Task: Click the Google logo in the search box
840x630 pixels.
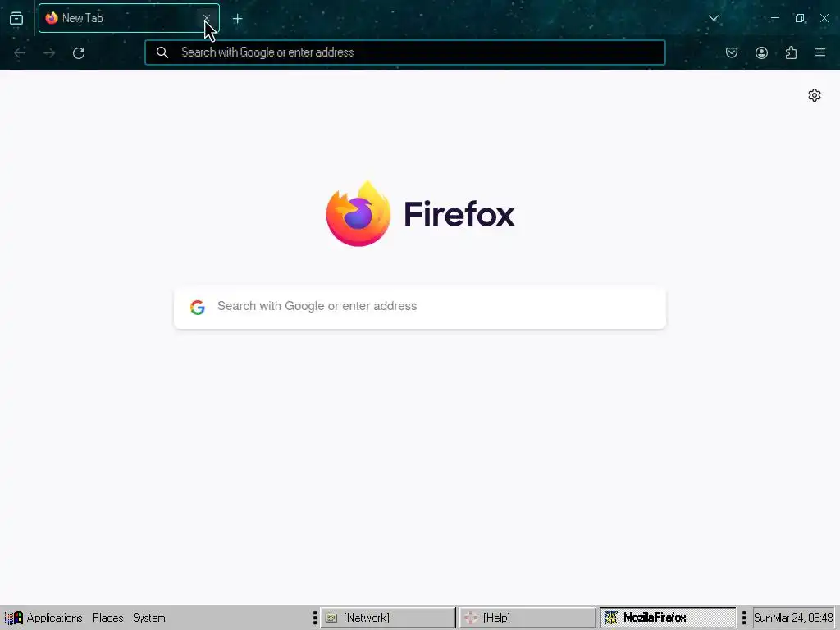Action: click(x=198, y=307)
